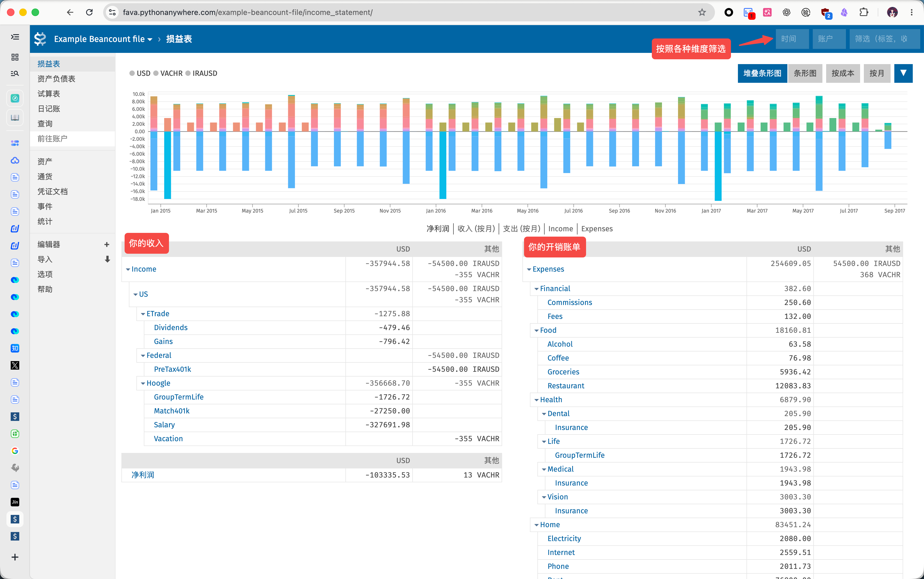This screenshot has height=579, width=924.
Task: Switch to the 支出 (按月) chart tab
Action: 521,229
